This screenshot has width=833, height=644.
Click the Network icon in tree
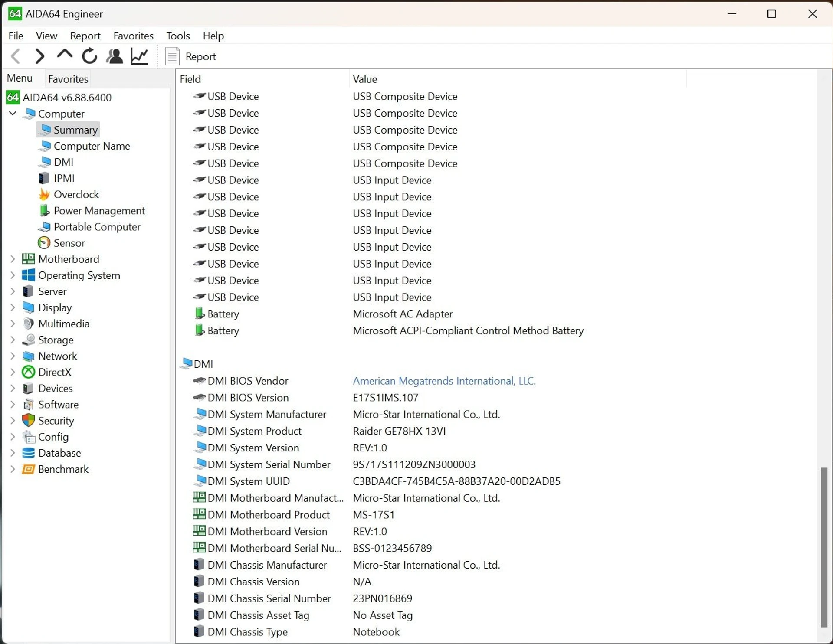(28, 356)
